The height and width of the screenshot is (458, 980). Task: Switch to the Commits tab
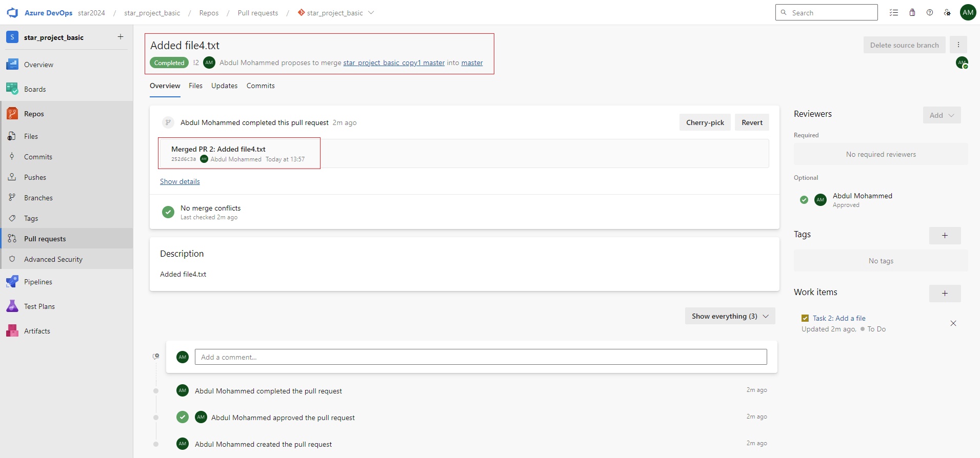coord(261,86)
